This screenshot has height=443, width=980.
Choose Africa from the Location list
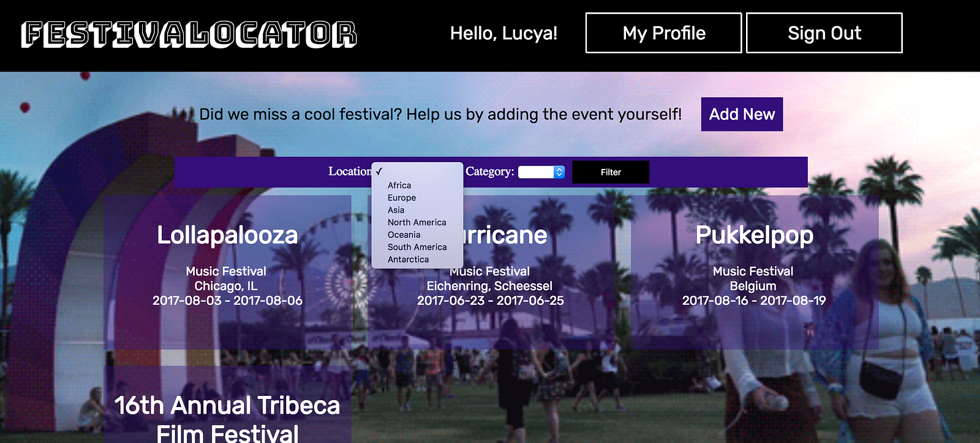click(x=417, y=185)
